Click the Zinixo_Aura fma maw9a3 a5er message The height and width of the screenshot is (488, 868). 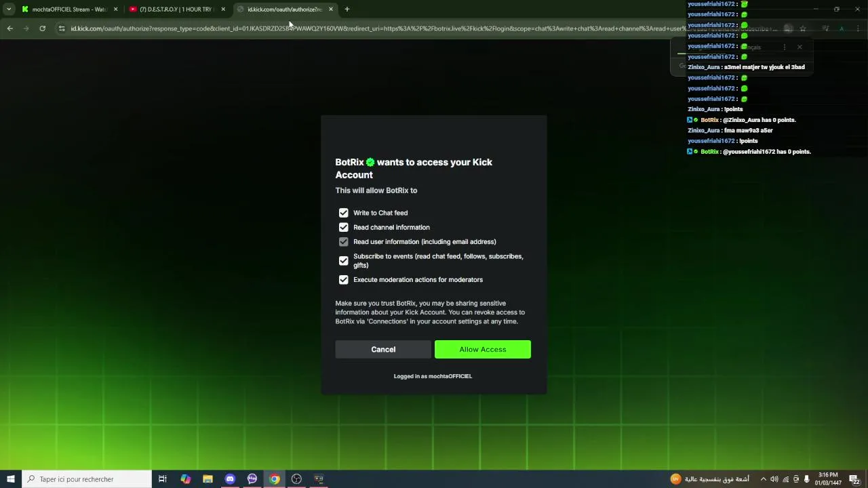coord(730,130)
